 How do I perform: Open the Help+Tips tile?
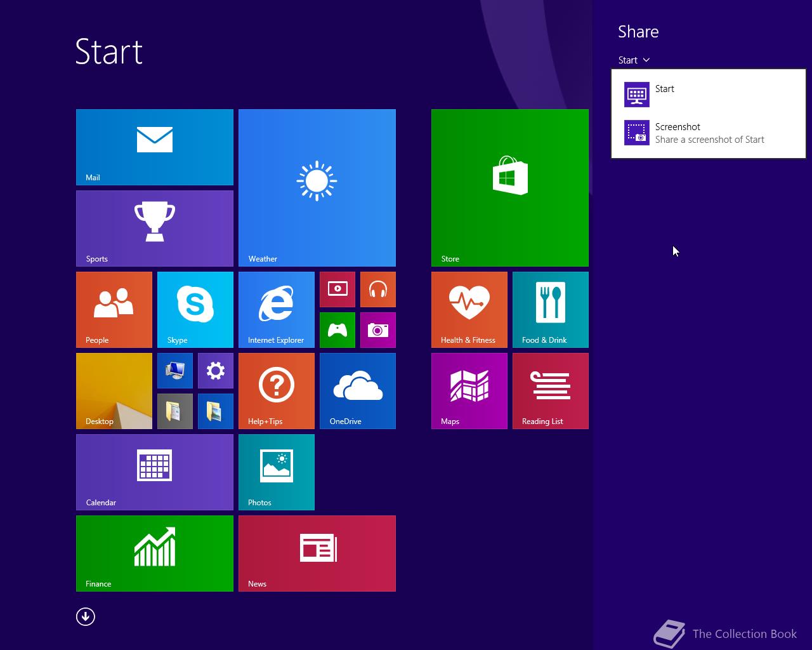click(x=277, y=391)
